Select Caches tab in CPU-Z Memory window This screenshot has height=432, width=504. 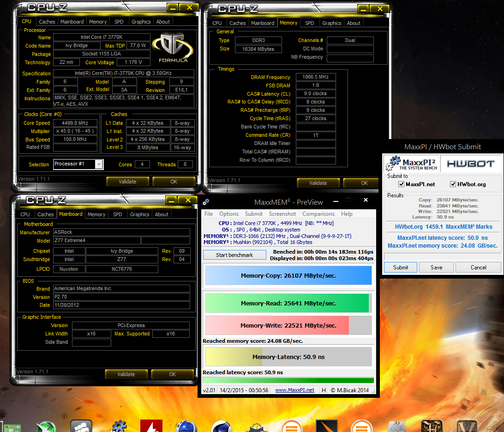pyautogui.click(x=238, y=23)
